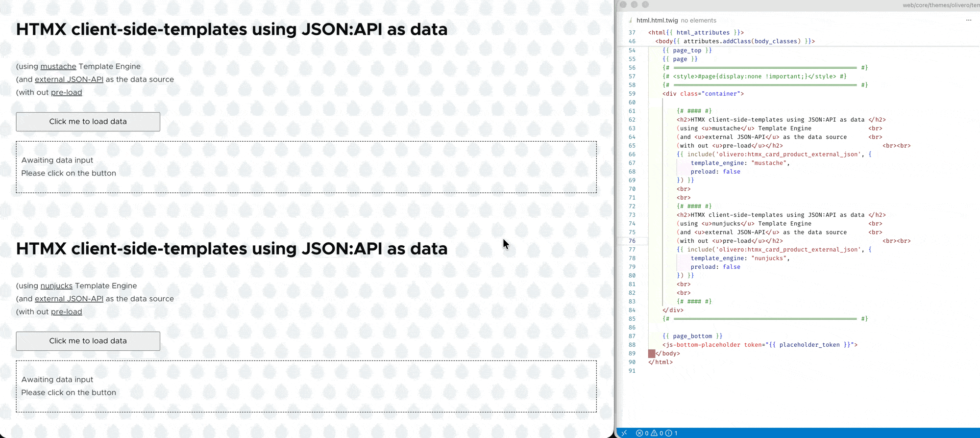This screenshot has height=438, width=980.
Task: Click 'pre-load' in the nunjucks section
Action: point(67,312)
